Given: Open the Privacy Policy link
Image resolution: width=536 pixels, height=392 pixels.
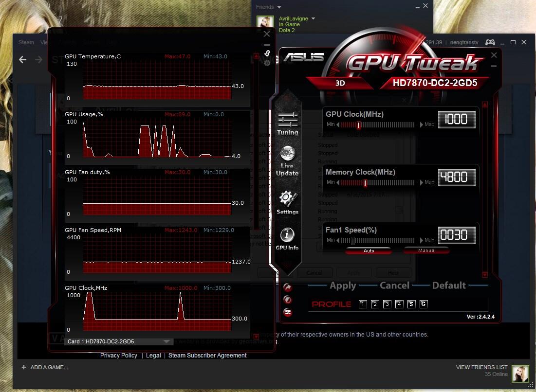Looking at the screenshot, I should [119, 356].
